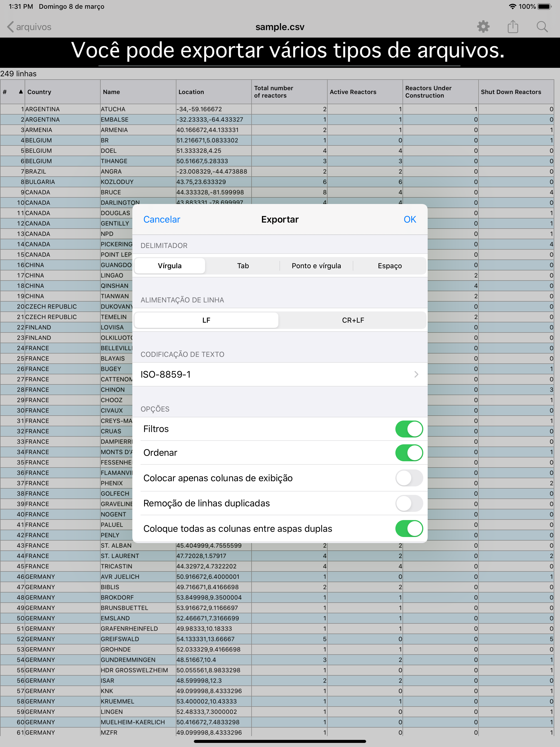
Task: Select the Espaço delimiter
Action: (389, 266)
